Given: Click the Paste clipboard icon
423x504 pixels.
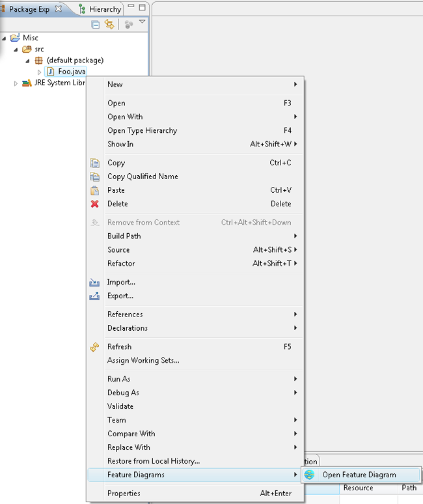Looking at the screenshot, I should pyautogui.click(x=95, y=190).
